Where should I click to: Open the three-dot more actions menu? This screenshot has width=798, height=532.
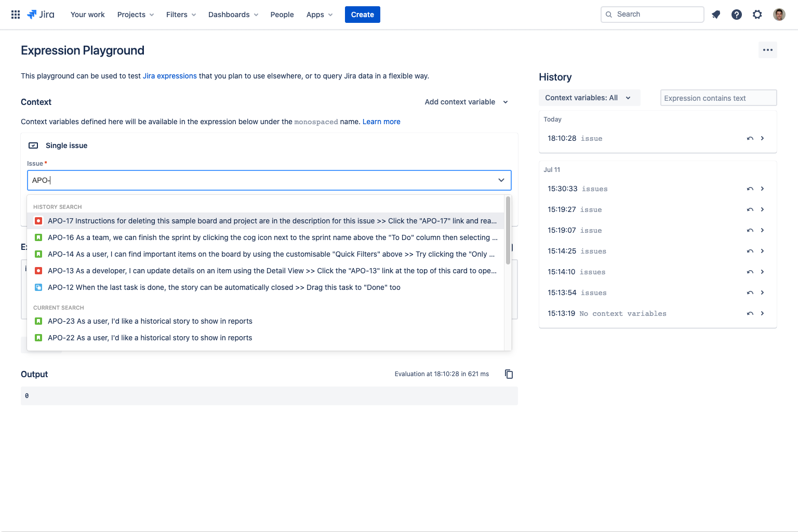click(768, 50)
